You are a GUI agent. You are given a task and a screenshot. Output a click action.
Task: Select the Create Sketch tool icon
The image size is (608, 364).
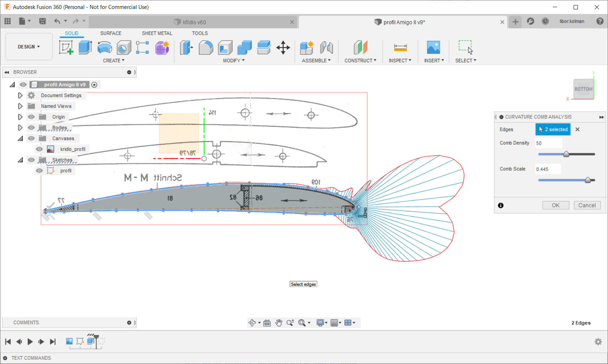pos(66,47)
